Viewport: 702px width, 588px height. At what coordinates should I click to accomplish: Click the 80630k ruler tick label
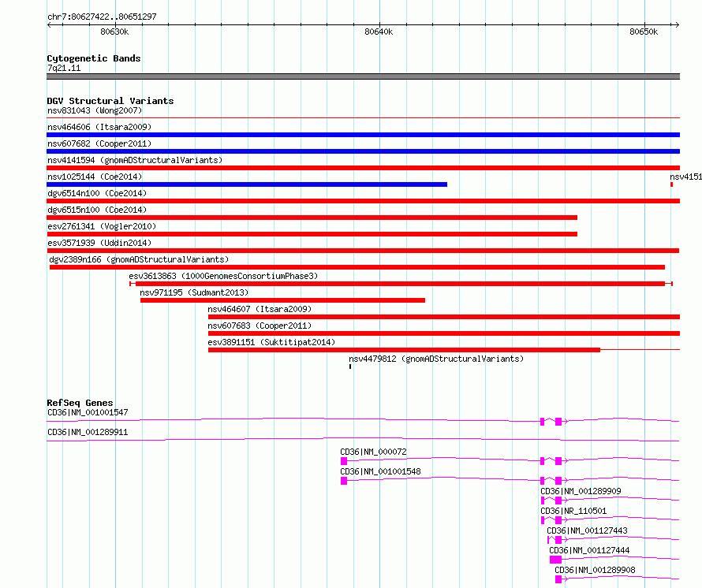coord(114,32)
